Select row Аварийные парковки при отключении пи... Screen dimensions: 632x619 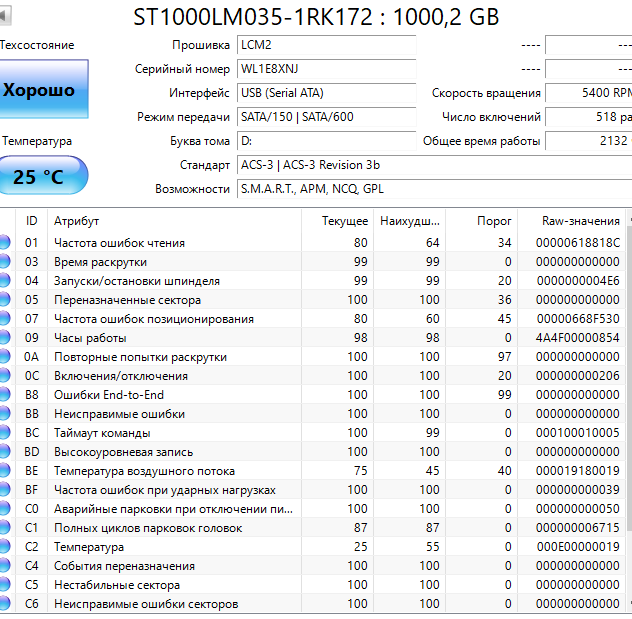[313, 509]
